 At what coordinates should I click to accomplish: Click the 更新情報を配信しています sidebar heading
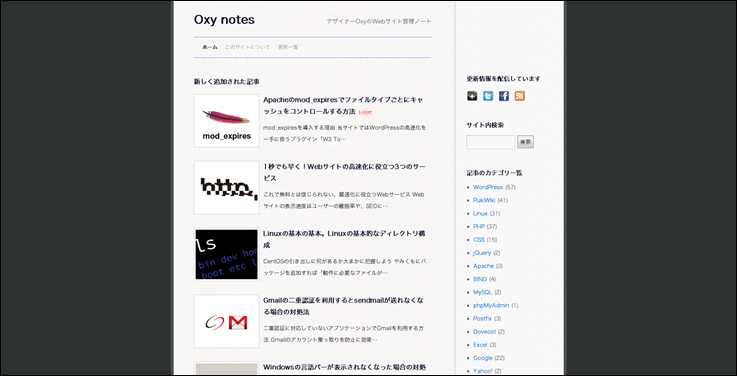click(x=503, y=79)
